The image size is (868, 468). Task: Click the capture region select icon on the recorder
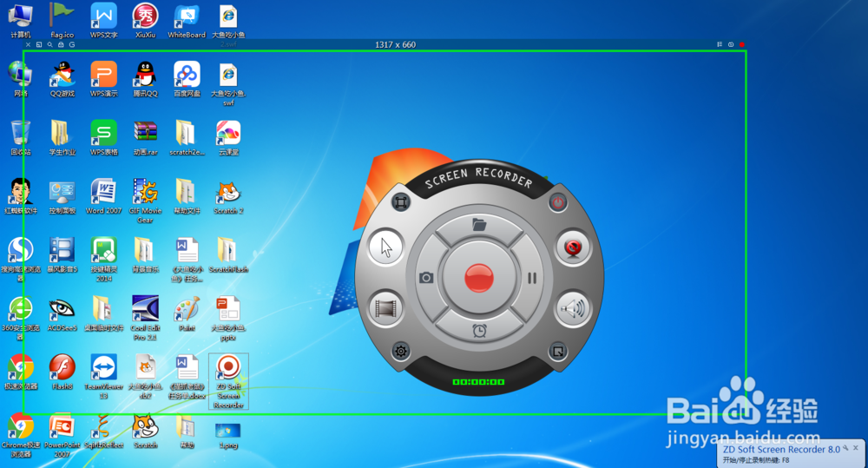pos(401,202)
